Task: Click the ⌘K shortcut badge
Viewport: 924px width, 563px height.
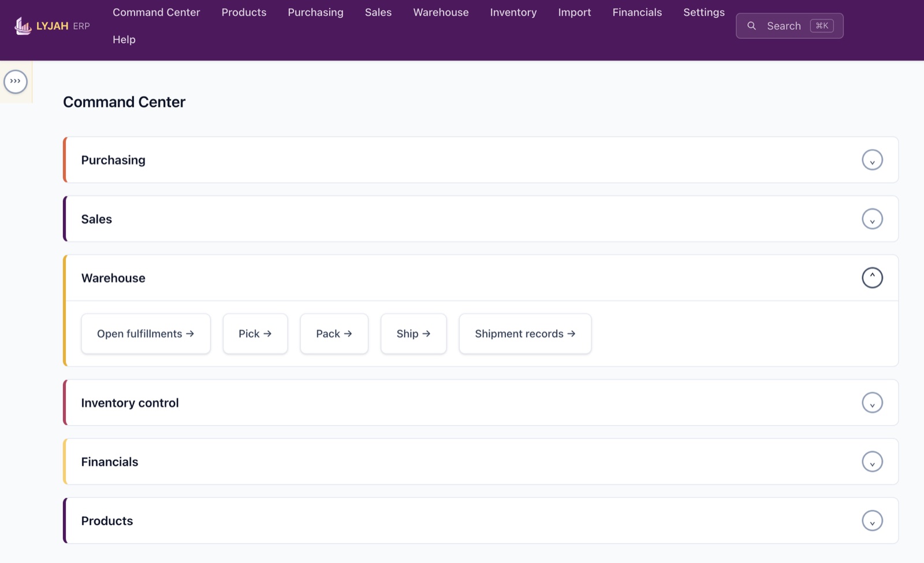Action: click(x=822, y=26)
